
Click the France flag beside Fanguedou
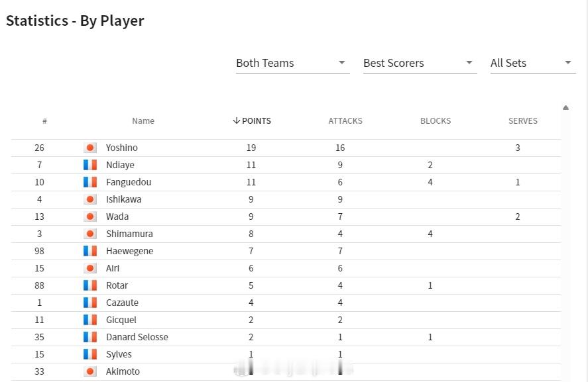coord(90,182)
